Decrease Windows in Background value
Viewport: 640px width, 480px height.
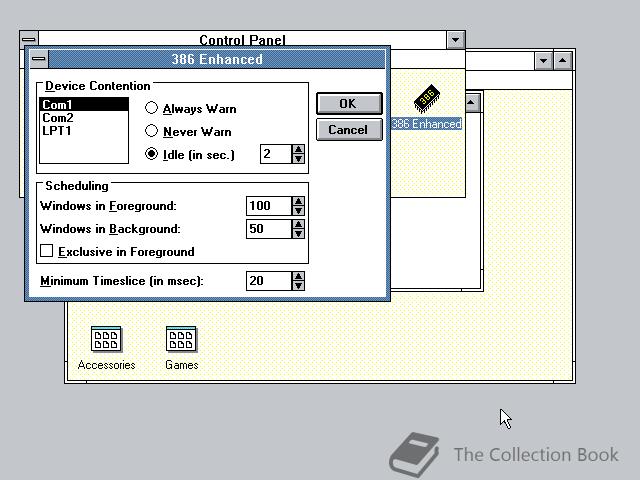pos(298,233)
